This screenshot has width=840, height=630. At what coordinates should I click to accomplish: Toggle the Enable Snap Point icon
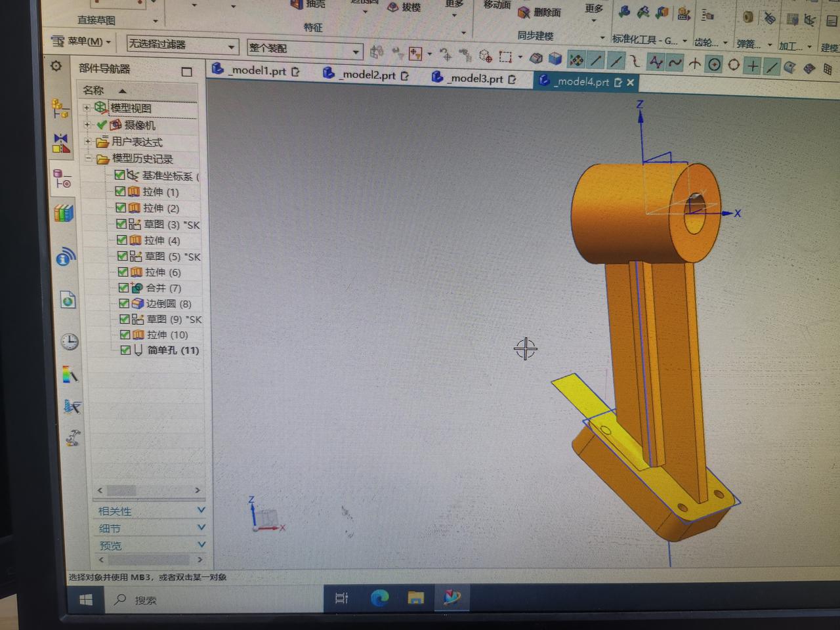pyautogui.click(x=576, y=60)
